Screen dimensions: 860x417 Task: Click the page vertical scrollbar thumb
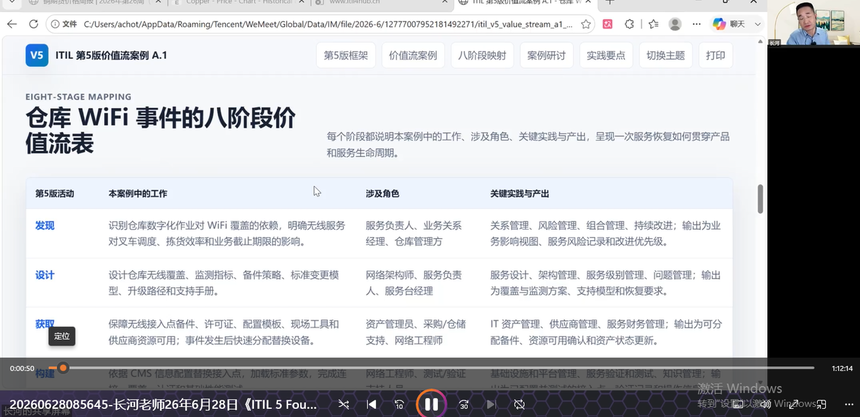[760, 199]
